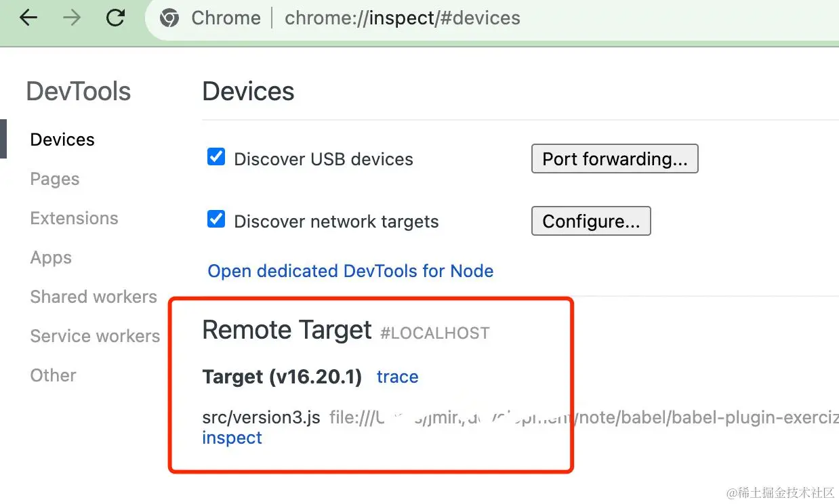Image resolution: width=839 pixels, height=504 pixels.
Task: Go to Pages in the sidebar
Action: [55, 179]
